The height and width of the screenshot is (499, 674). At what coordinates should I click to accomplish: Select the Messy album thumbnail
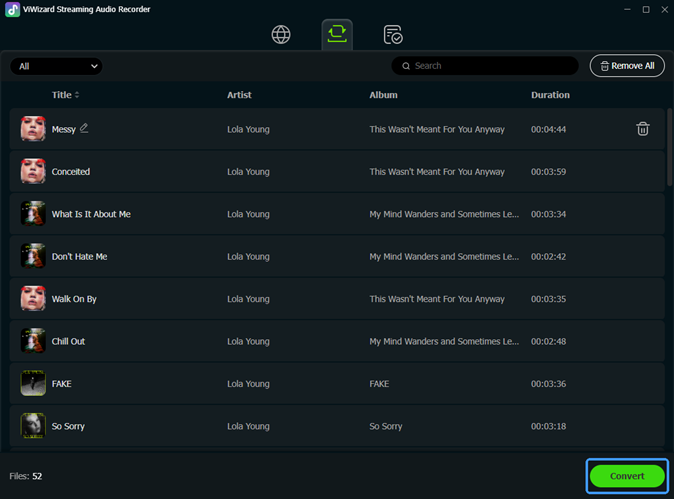click(33, 129)
